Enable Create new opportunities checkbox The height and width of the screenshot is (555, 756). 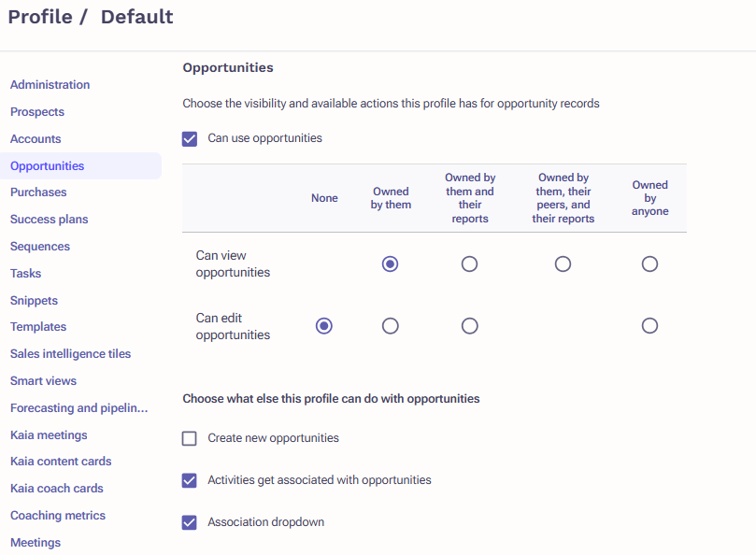pos(190,438)
